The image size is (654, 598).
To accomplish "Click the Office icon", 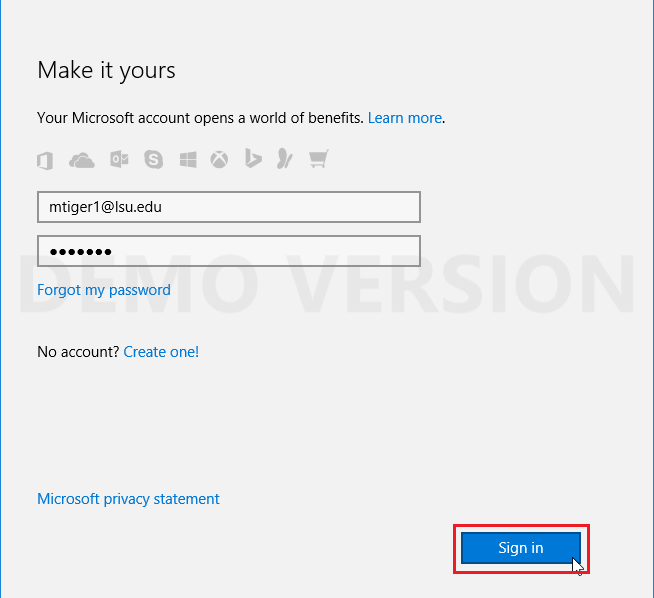I will tap(45, 160).
